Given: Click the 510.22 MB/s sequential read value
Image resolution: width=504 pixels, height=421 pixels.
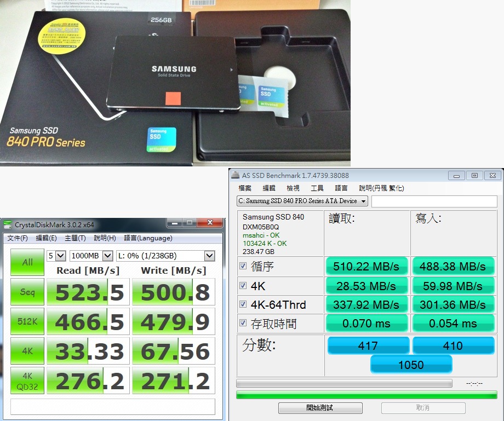Looking at the screenshot, I should [366, 266].
